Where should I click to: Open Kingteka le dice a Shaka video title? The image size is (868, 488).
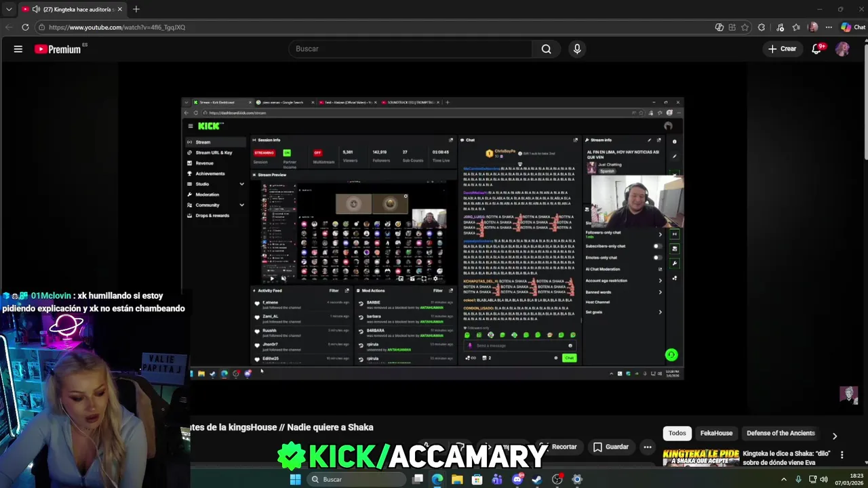(x=788, y=458)
